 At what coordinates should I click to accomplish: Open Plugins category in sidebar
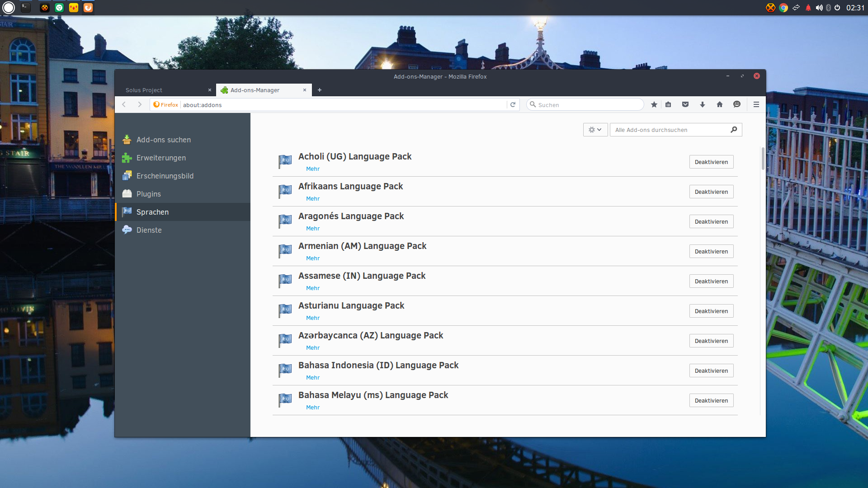click(148, 194)
